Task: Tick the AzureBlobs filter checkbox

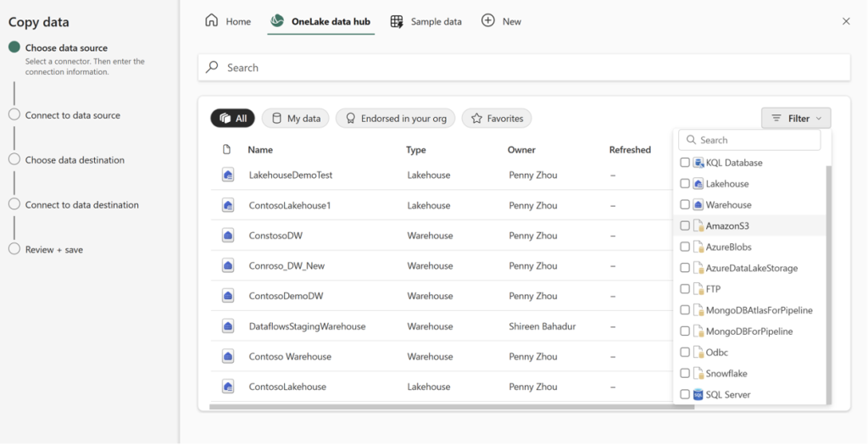Action: click(x=685, y=247)
